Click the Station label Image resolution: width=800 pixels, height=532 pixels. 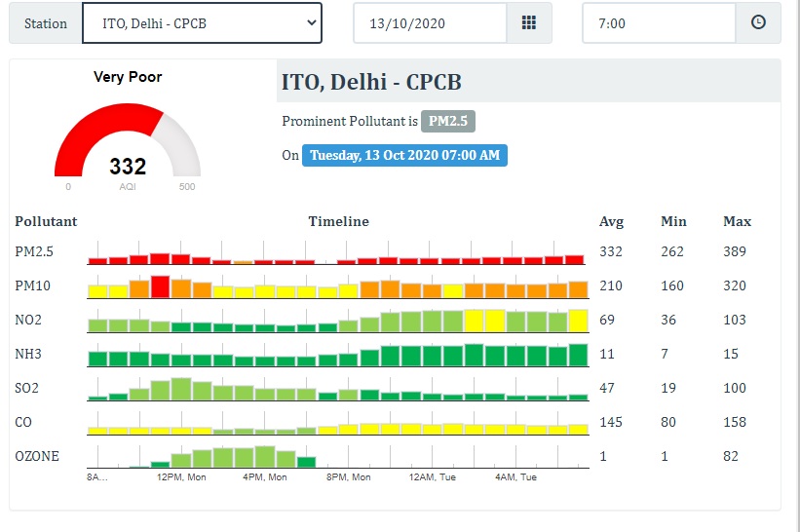tap(46, 23)
